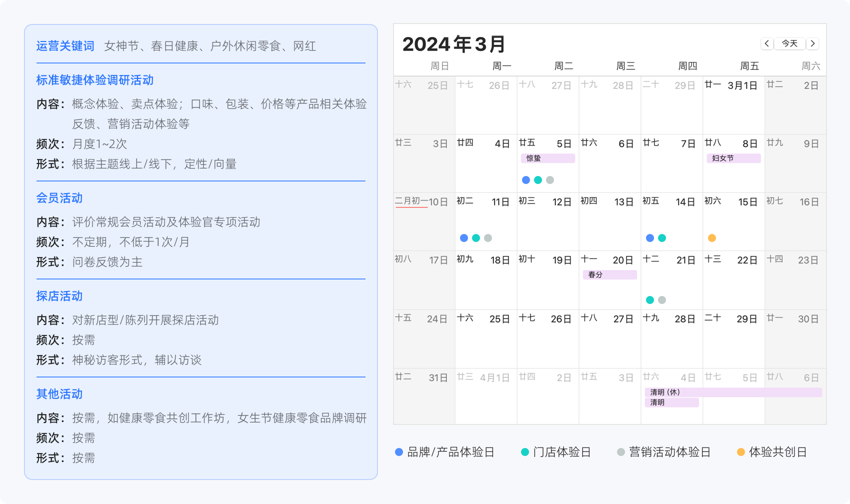Select the blue dot on March 5
850x504 pixels.
[526, 180]
